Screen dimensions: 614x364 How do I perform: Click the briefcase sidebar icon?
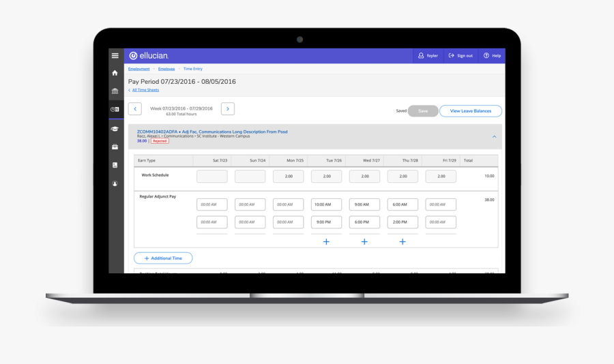tap(115, 147)
